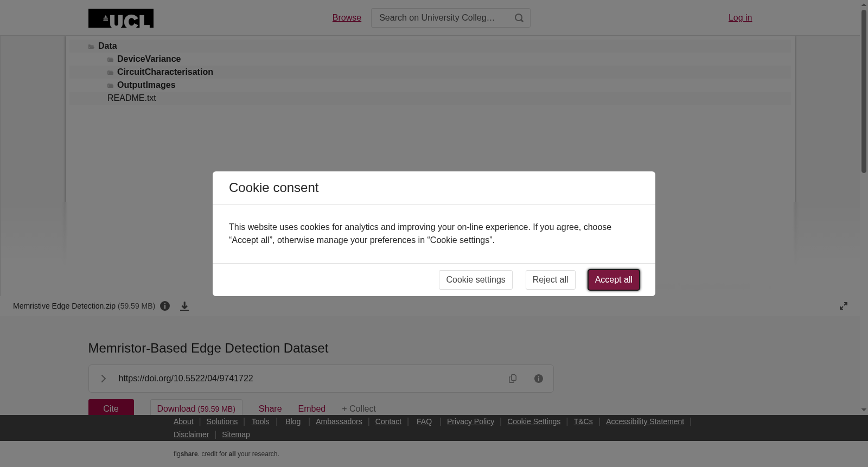Open the Blog footer link
Screen dimensions: 868x467
293,421
